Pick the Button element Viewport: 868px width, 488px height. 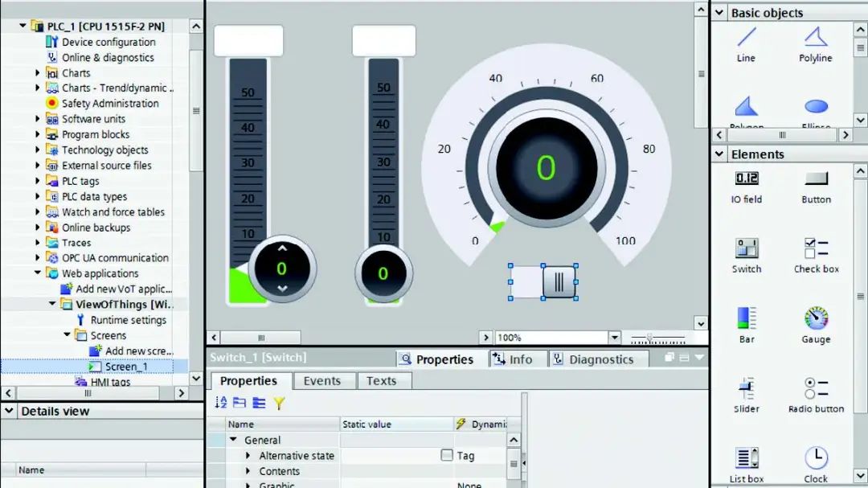pyautogui.click(x=816, y=187)
